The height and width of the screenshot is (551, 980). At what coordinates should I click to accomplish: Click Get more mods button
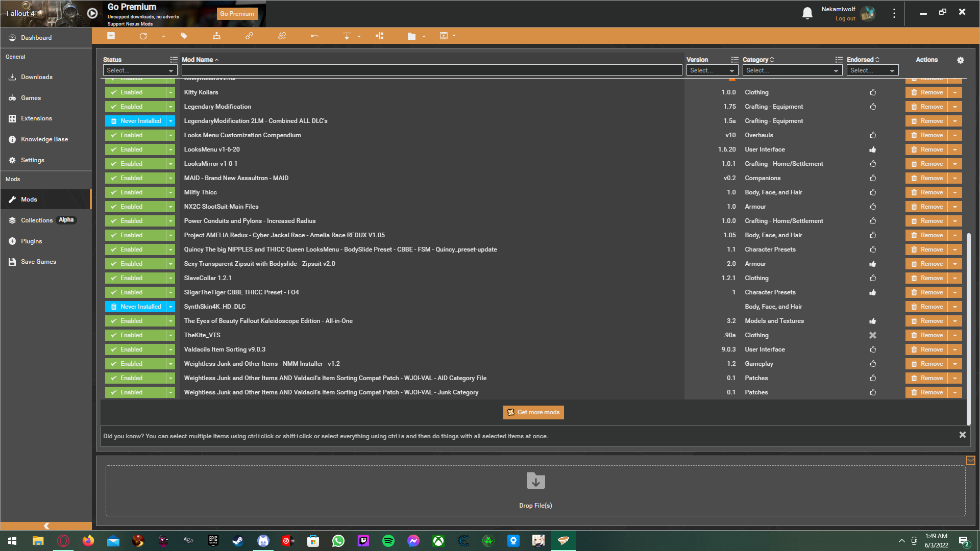[x=533, y=412]
